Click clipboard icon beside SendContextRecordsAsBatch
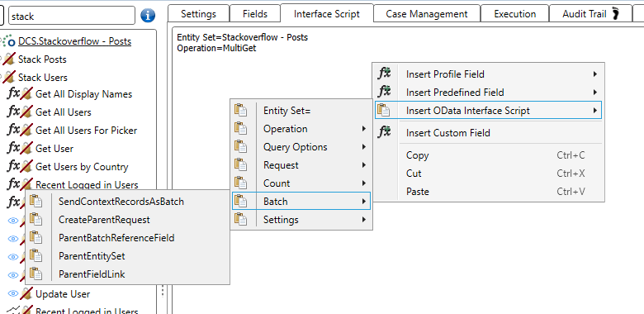Viewport: 644px width, 314px height. click(36, 201)
